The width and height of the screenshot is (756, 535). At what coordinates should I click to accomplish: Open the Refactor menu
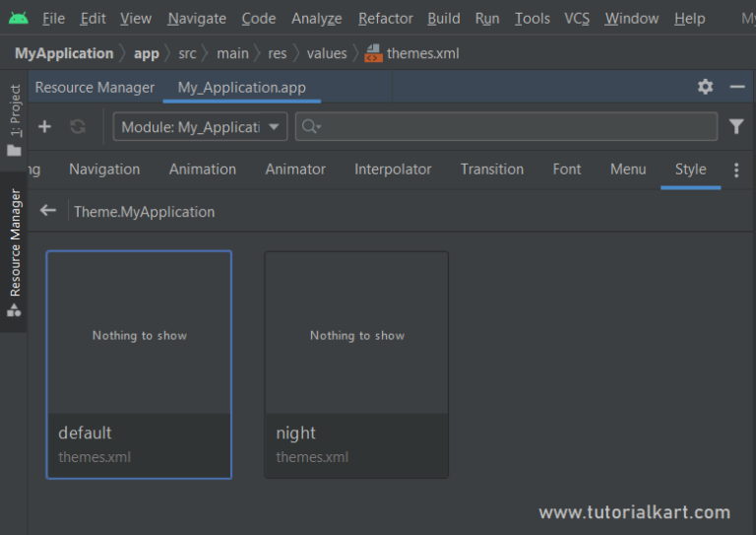[x=385, y=19]
